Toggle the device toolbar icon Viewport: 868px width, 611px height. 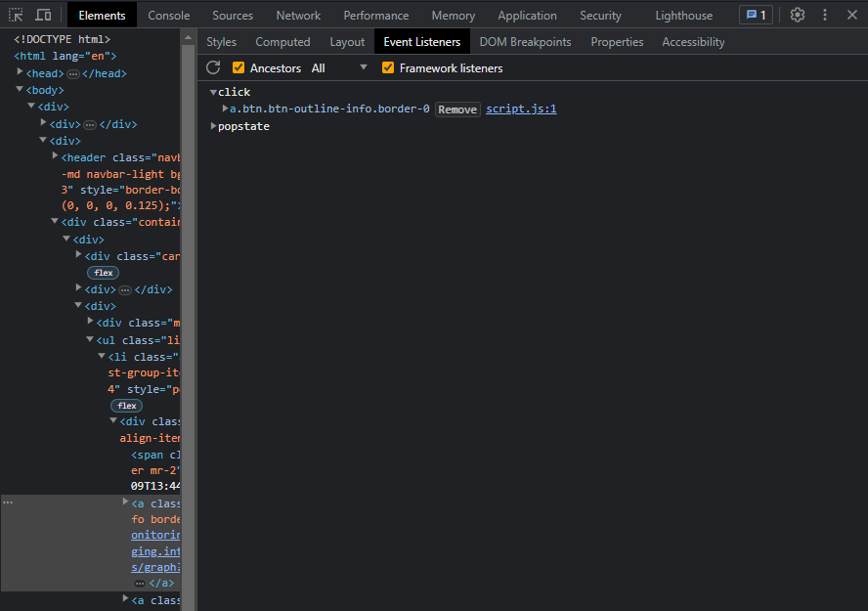tap(41, 15)
